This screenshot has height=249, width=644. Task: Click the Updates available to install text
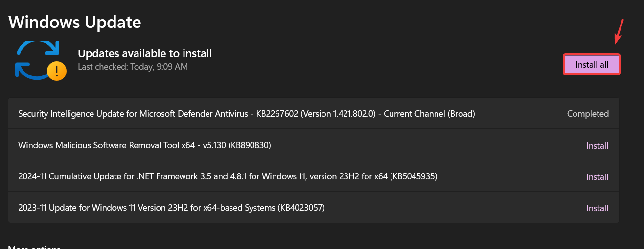pos(145,53)
